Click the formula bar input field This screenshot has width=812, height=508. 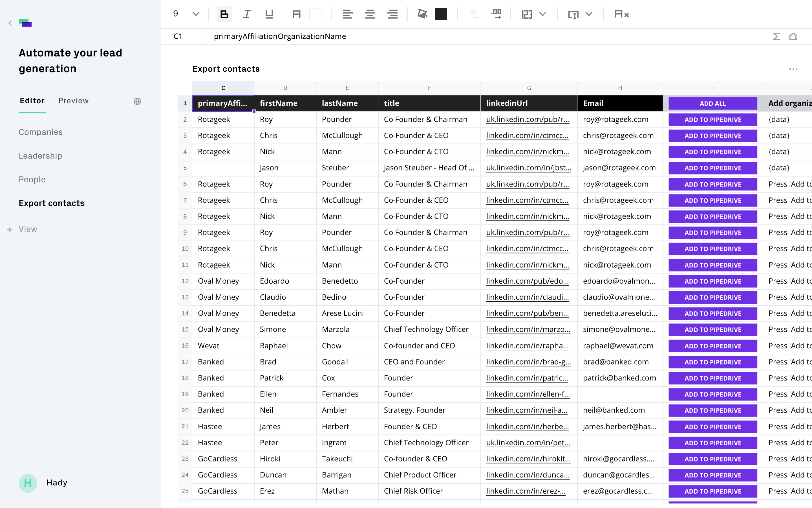[487, 36]
